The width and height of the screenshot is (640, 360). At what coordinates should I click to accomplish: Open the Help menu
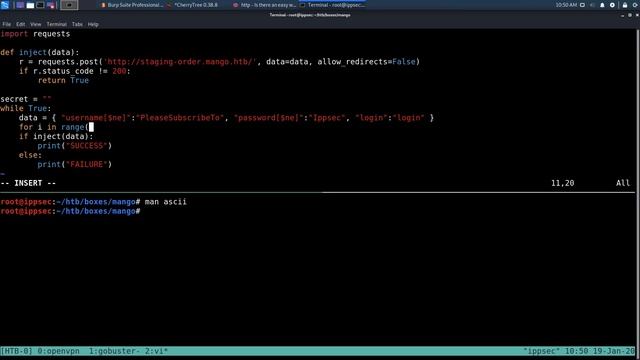point(93,24)
